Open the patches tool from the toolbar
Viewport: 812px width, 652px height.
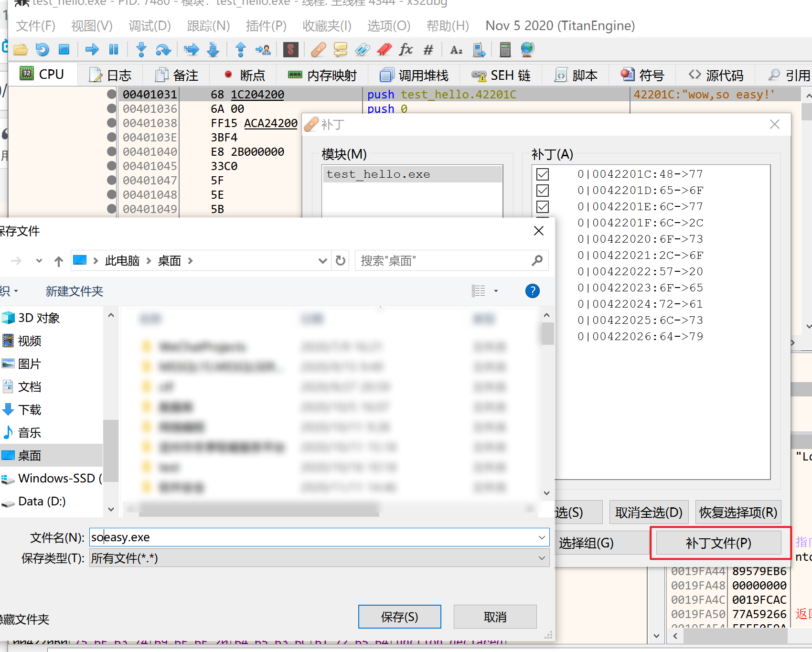click(318, 49)
